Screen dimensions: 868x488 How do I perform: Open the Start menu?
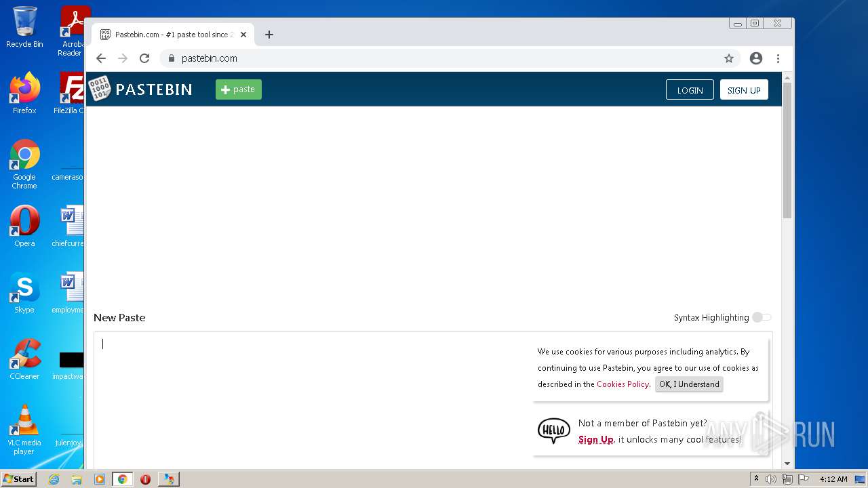pos(18,479)
